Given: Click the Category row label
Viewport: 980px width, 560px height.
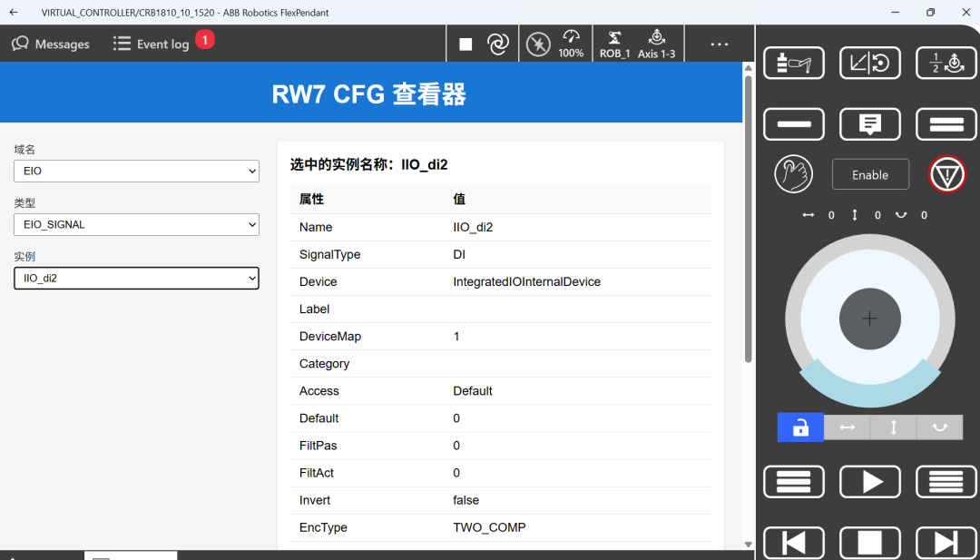Looking at the screenshot, I should click(324, 364).
